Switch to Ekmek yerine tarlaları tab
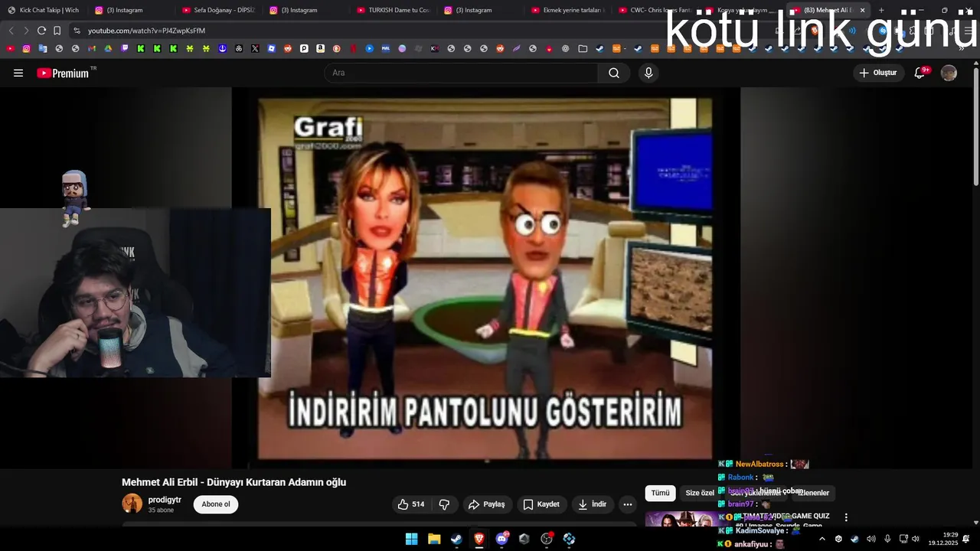980x551 pixels. (567, 10)
